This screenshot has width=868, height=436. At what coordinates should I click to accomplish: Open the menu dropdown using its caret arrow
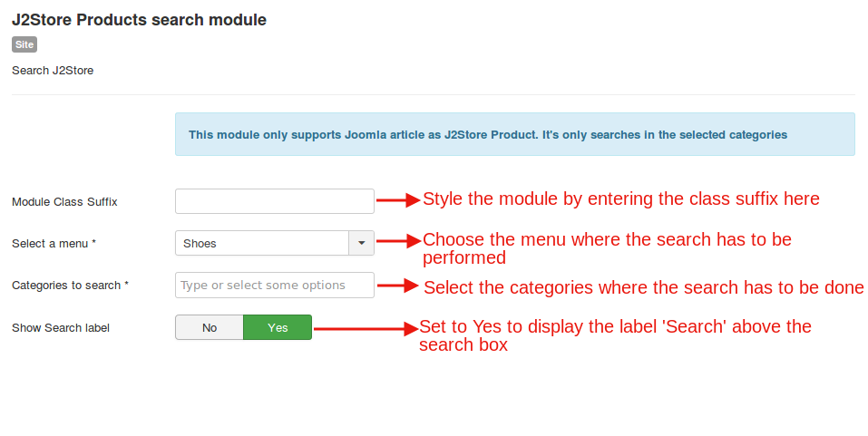tap(361, 243)
